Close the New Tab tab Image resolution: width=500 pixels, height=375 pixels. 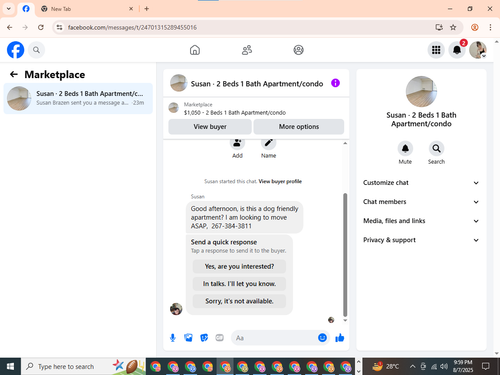[131, 9]
